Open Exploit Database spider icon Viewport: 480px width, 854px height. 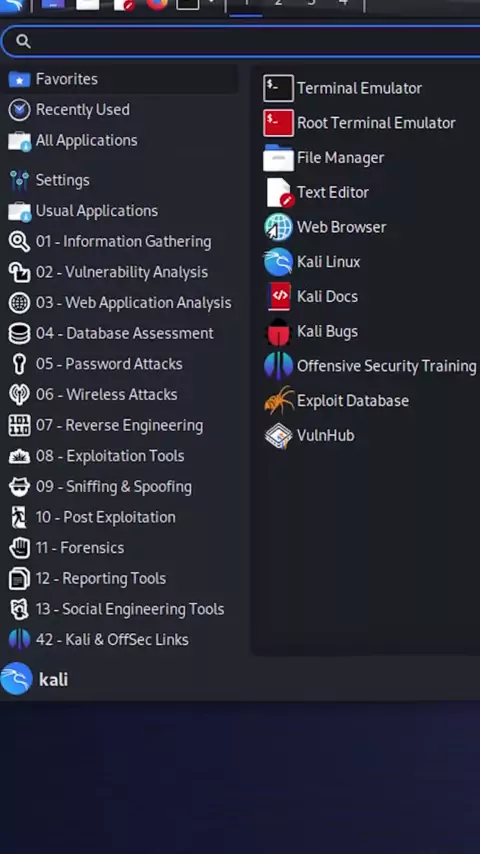click(x=278, y=401)
